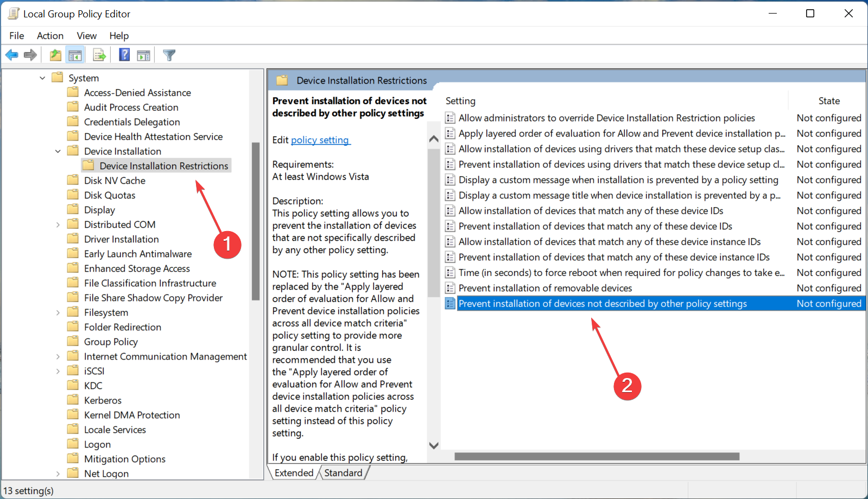Open the View menu

(x=86, y=35)
